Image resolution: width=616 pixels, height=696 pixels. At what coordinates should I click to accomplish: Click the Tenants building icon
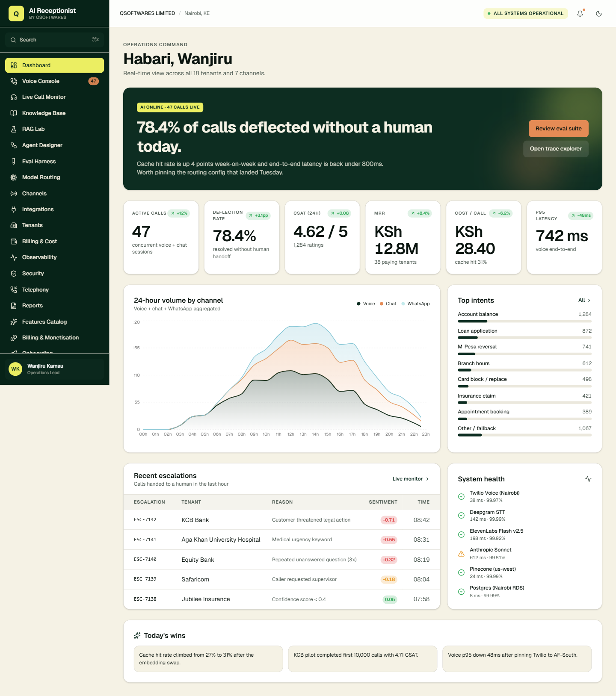[14, 225]
